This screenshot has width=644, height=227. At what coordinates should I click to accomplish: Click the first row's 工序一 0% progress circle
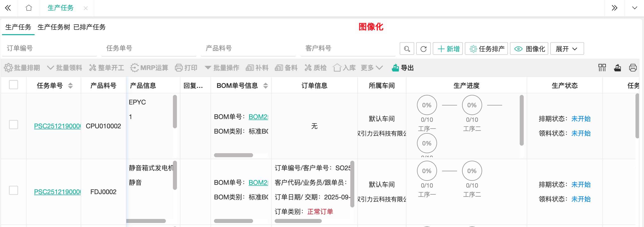click(427, 105)
